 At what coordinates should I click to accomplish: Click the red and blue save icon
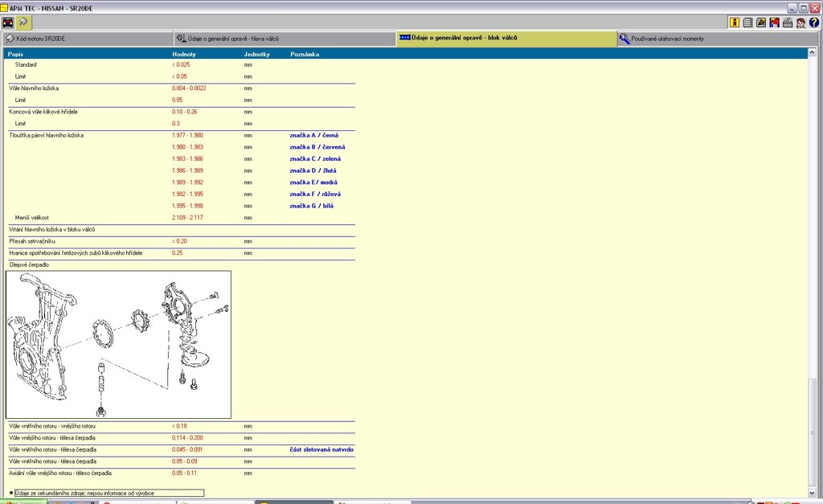tap(774, 23)
